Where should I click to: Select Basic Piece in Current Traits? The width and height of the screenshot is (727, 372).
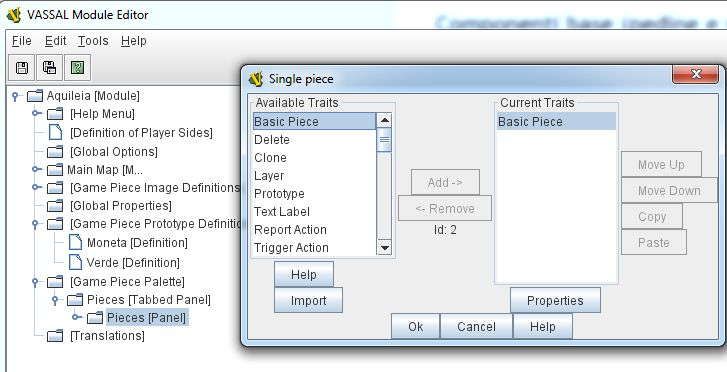(556, 122)
